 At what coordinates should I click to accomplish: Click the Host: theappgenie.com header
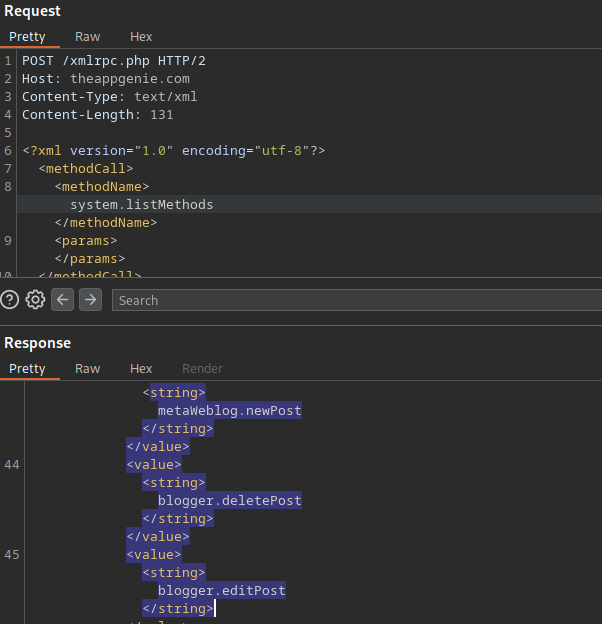pyautogui.click(x=106, y=79)
